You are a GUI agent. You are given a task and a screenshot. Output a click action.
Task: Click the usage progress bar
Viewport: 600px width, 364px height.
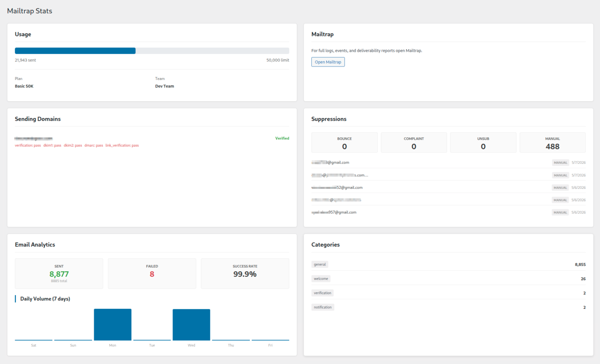click(x=152, y=51)
